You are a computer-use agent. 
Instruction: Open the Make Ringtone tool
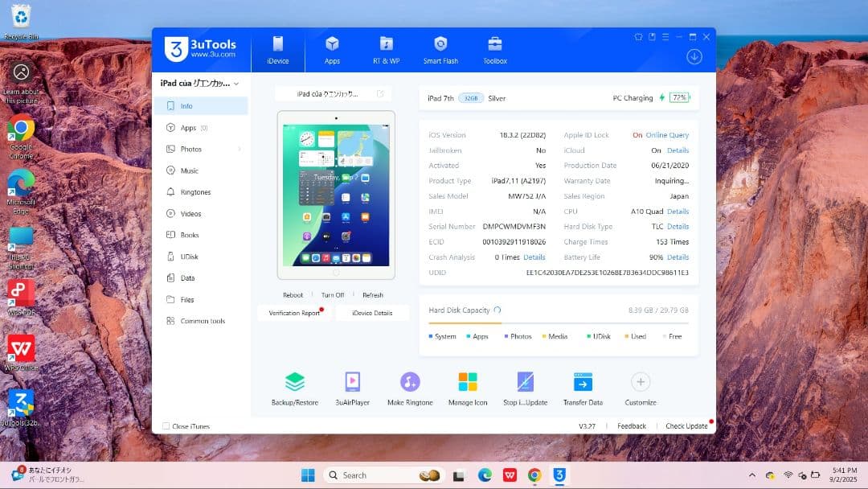pyautogui.click(x=410, y=388)
